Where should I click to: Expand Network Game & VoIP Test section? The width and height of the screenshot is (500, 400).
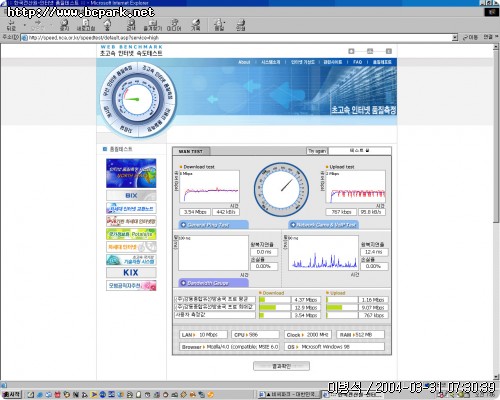click(324, 225)
